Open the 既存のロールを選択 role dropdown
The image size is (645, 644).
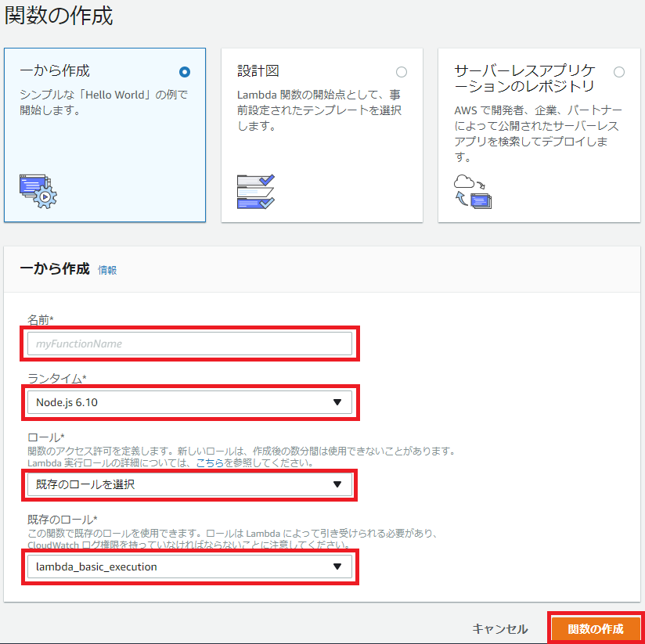coord(189,484)
